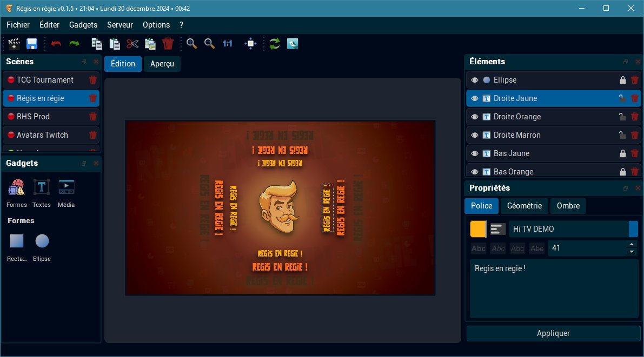Lock the Droite Jaune element
Screen dimensions: 644x357
coord(623,98)
